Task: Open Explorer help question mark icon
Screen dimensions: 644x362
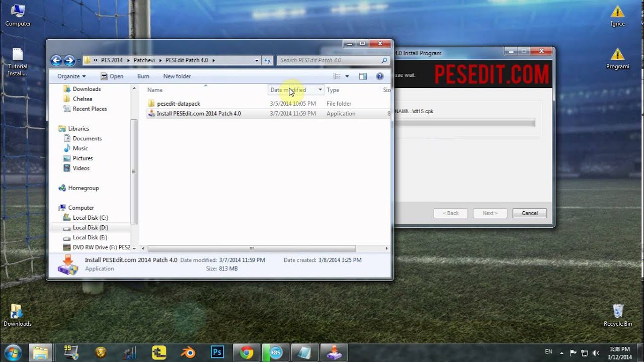Action: point(380,76)
